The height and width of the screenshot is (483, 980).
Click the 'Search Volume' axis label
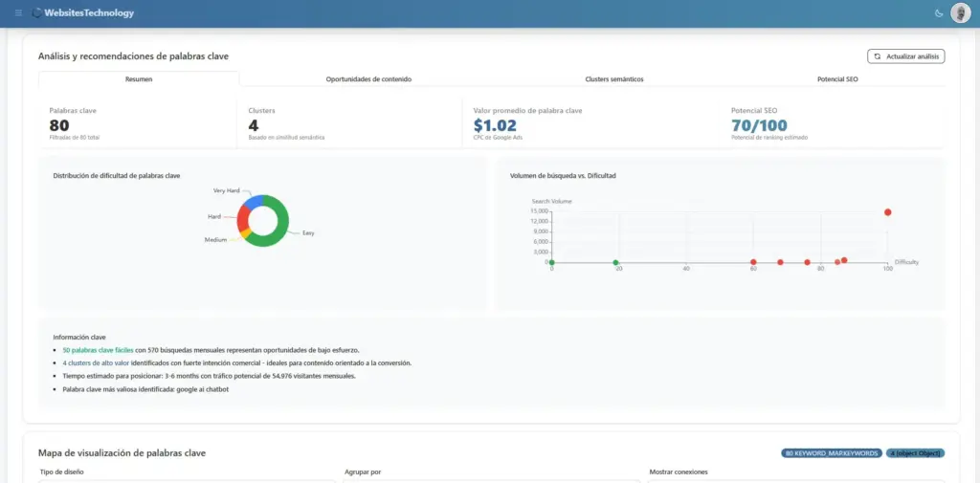(x=552, y=201)
